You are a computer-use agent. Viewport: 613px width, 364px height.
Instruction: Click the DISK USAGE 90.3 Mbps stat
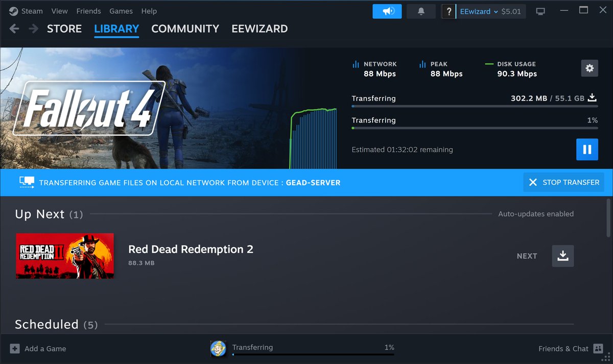(511, 69)
